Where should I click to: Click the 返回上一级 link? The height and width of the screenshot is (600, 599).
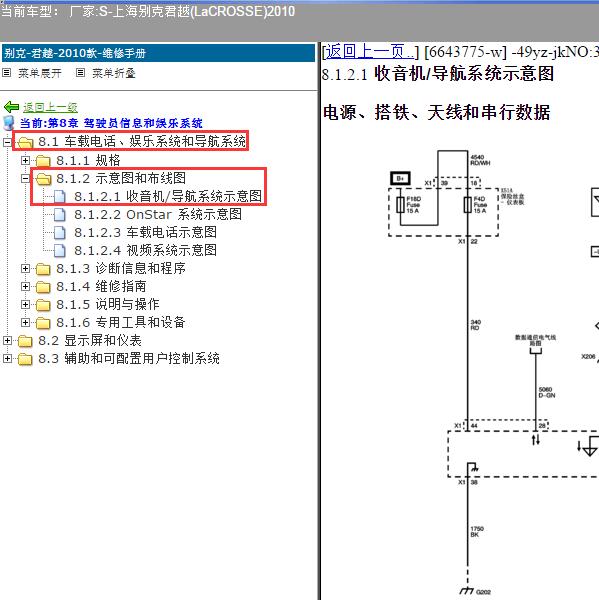pos(51,108)
